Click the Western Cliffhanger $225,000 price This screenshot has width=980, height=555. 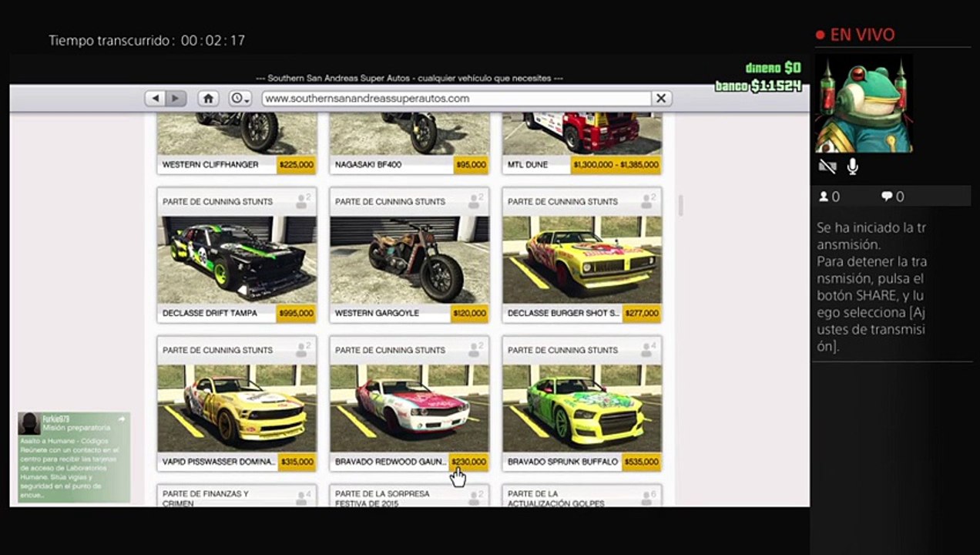(x=297, y=164)
